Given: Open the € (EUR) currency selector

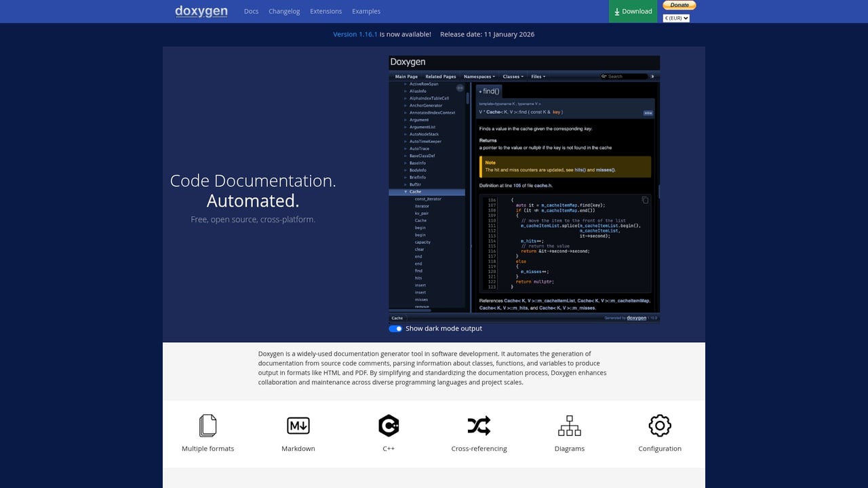Looking at the screenshot, I should click(676, 17).
